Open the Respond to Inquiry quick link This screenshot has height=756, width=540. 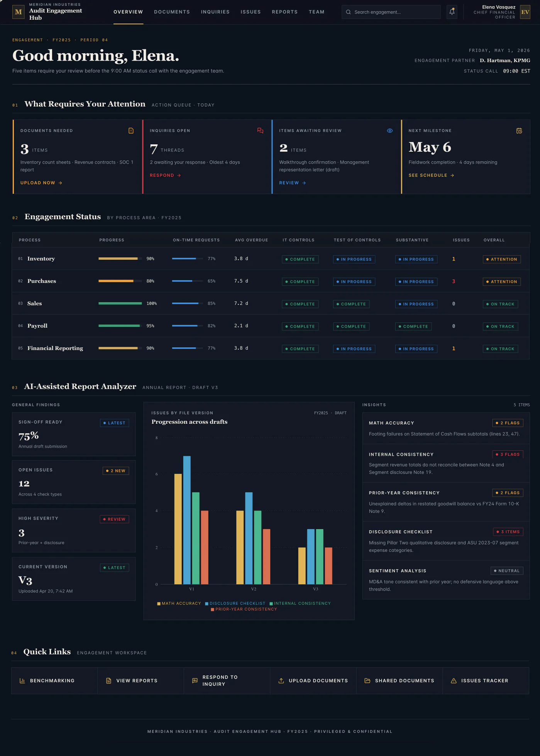point(227,681)
